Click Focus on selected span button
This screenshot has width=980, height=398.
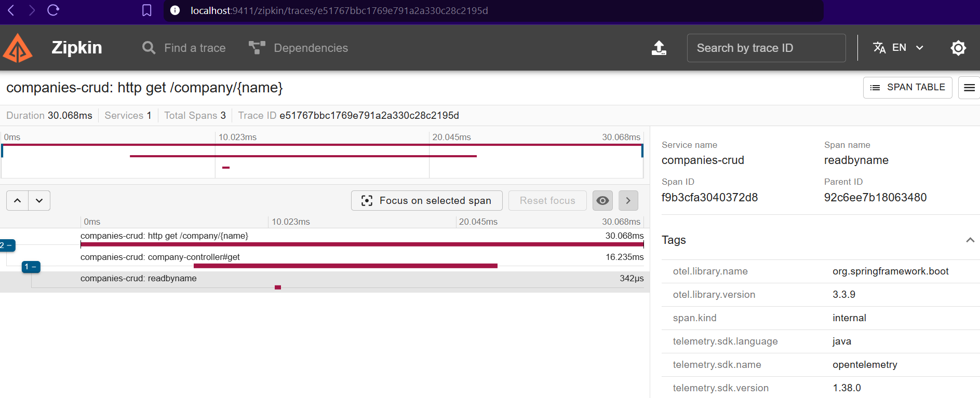click(x=426, y=200)
